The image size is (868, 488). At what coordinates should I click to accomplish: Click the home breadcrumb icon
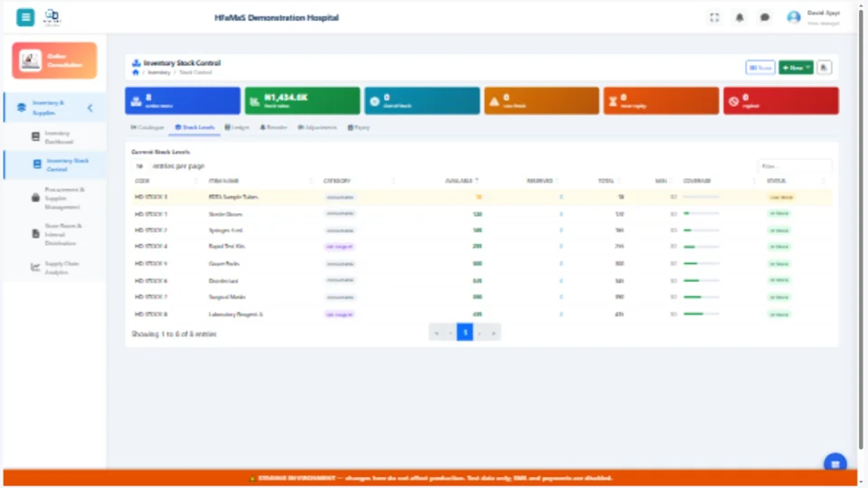136,72
